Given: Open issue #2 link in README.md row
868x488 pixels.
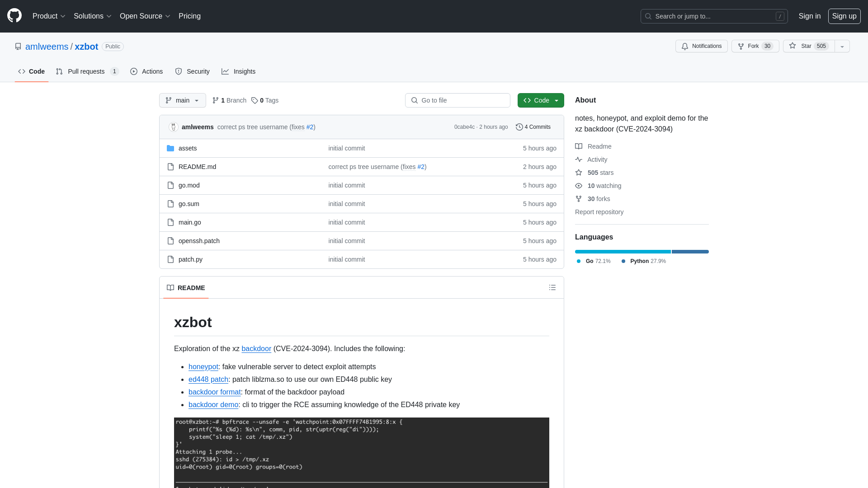Looking at the screenshot, I should point(421,167).
